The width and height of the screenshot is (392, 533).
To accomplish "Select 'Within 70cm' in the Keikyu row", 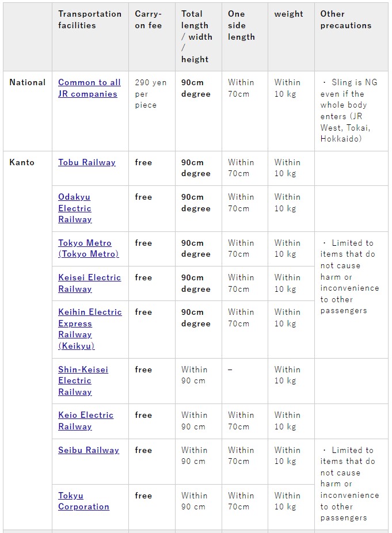I will click(x=241, y=318).
